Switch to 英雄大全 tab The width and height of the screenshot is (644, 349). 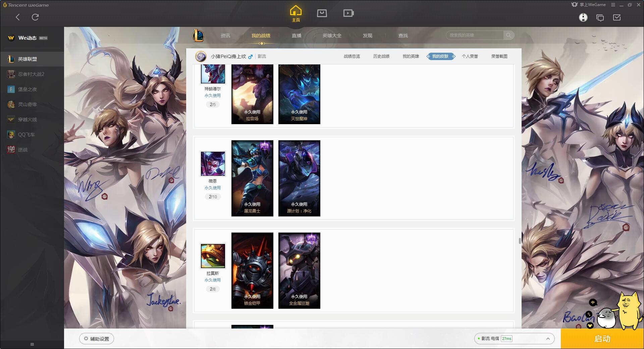pyautogui.click(x=332, y=36)
